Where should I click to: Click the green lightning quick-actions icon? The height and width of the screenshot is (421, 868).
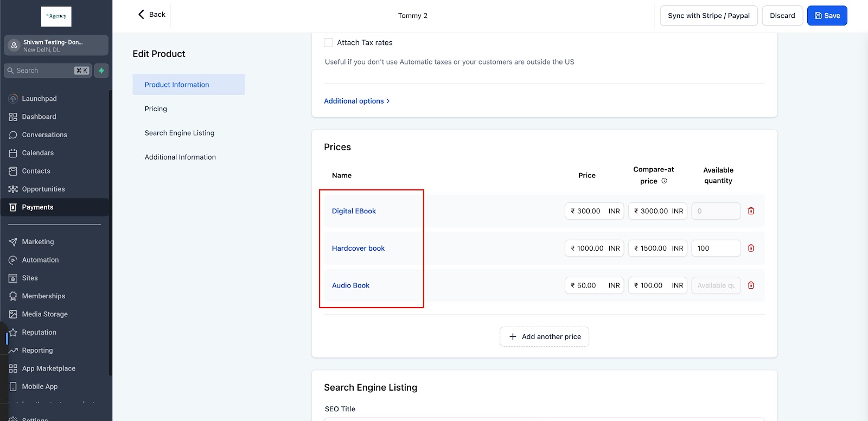[x=101, y=71]
